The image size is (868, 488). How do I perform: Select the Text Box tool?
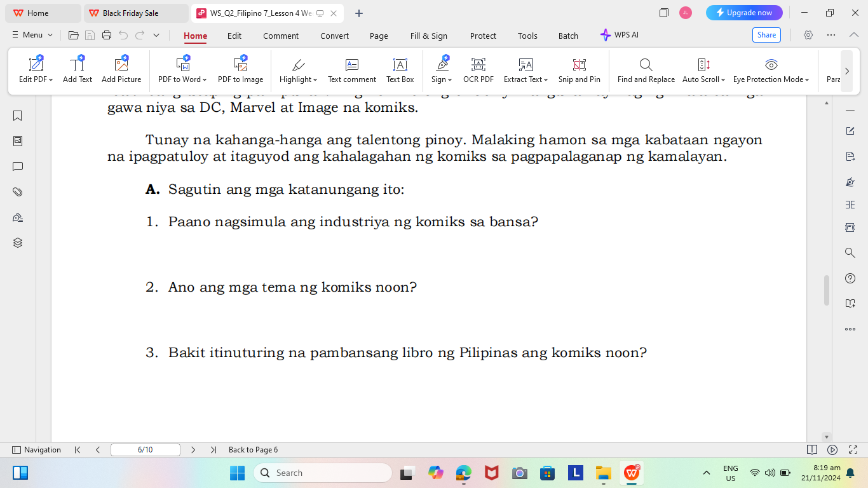coord(400,70)
